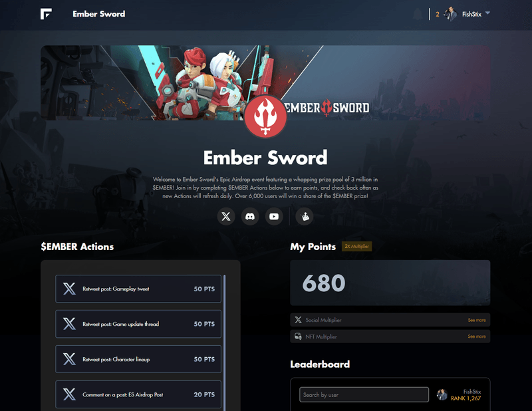This screenshot has width=532, height=411.
Task: Open Retweet post: Game update thread action
Action: [x=138, y=324]
